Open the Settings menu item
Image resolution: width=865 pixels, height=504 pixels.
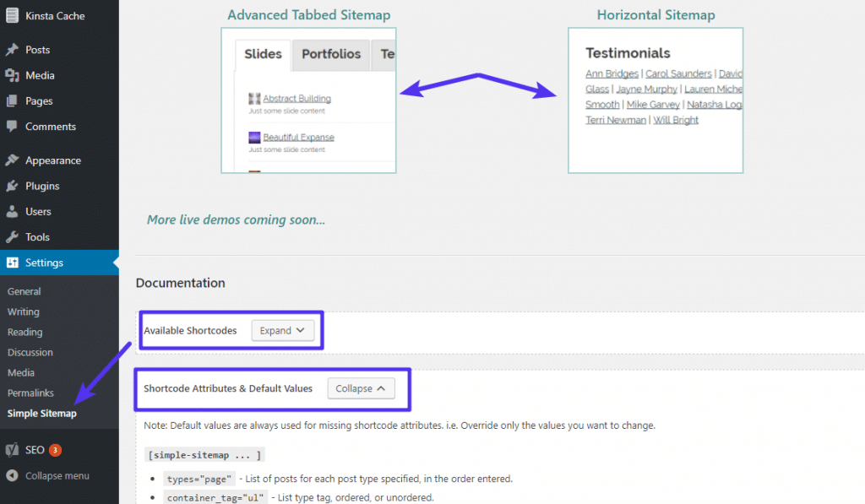pyautogui.click(x=44, y=263)
